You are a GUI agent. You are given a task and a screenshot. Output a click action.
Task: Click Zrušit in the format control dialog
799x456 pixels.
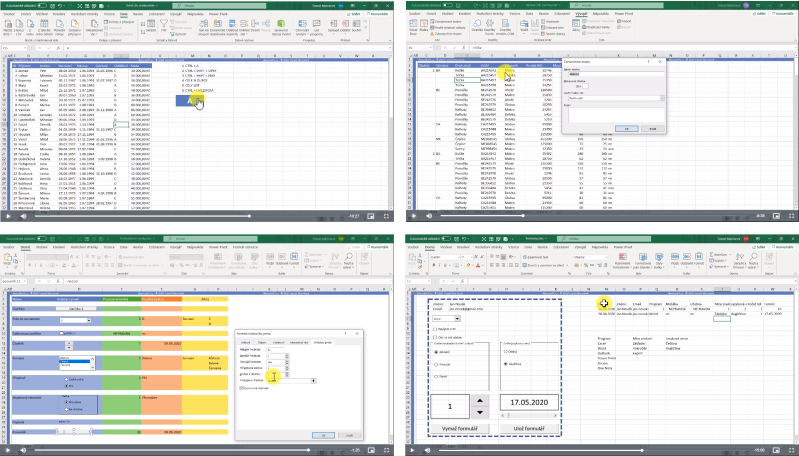[350, 436]
